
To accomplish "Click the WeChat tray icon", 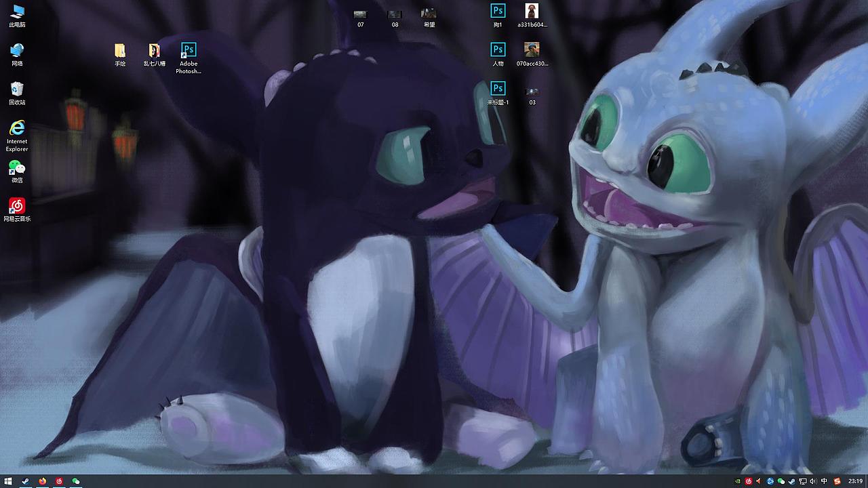I will tap(781, 481).
